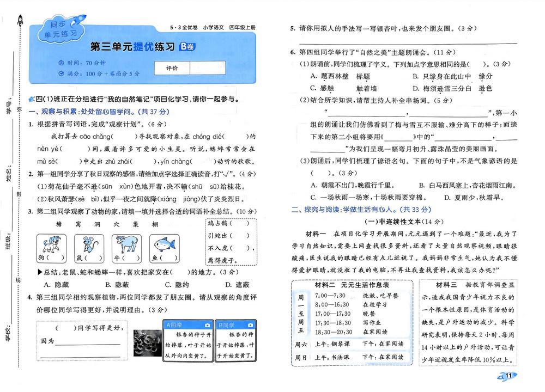Click option C. 感触 触着墙
The image size is (545, 392).
(343, 89)
